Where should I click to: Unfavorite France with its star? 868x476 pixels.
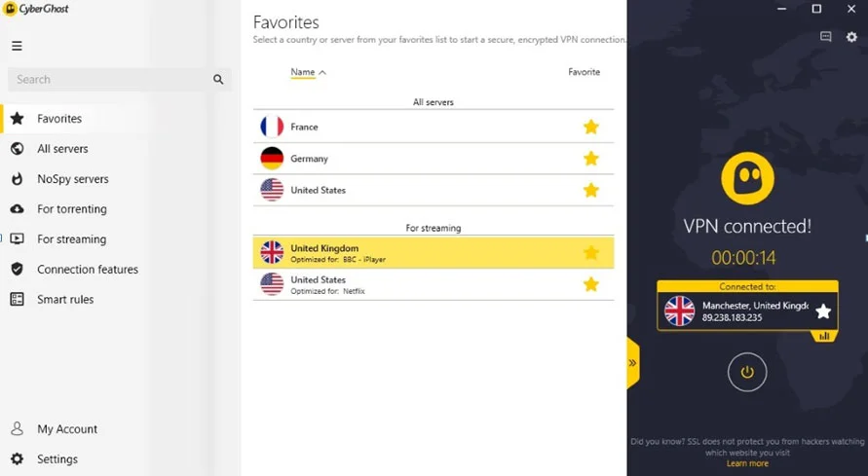(591, 127)
